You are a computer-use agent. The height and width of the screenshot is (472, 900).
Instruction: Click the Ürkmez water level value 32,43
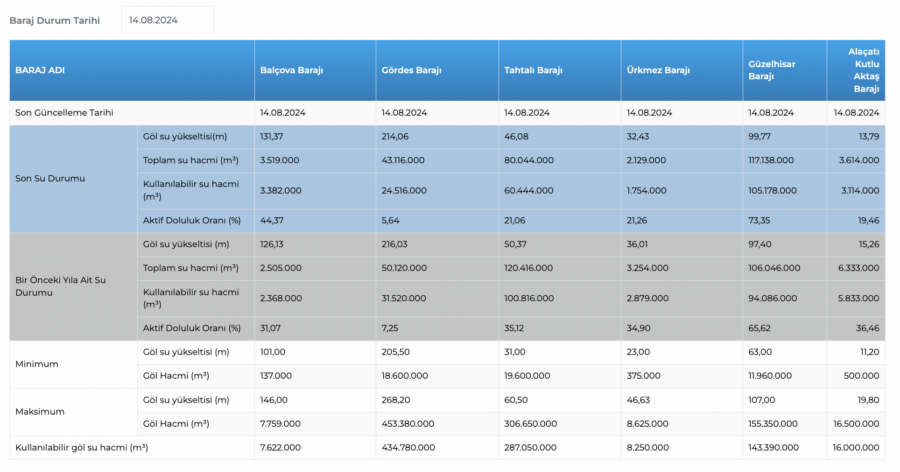[x=638, y=137]
